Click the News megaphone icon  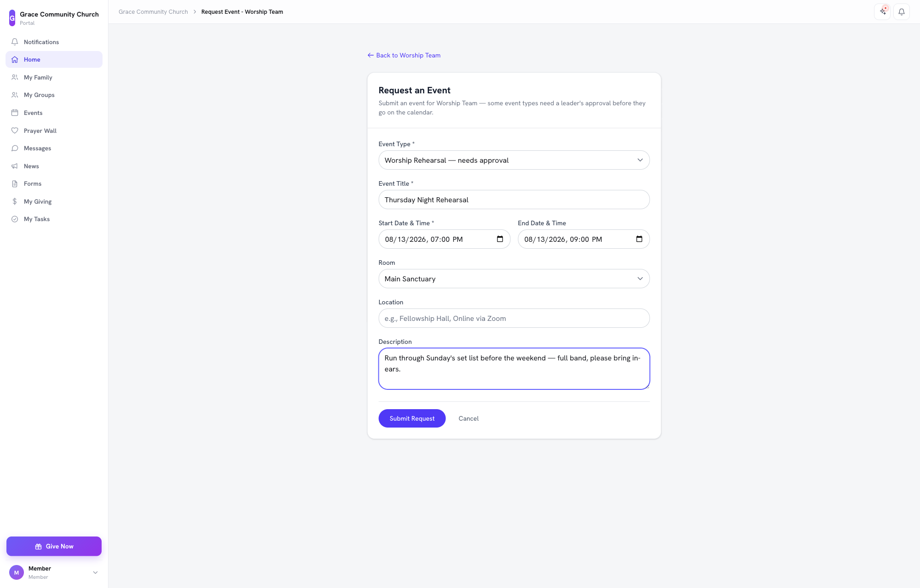[15, 166]
